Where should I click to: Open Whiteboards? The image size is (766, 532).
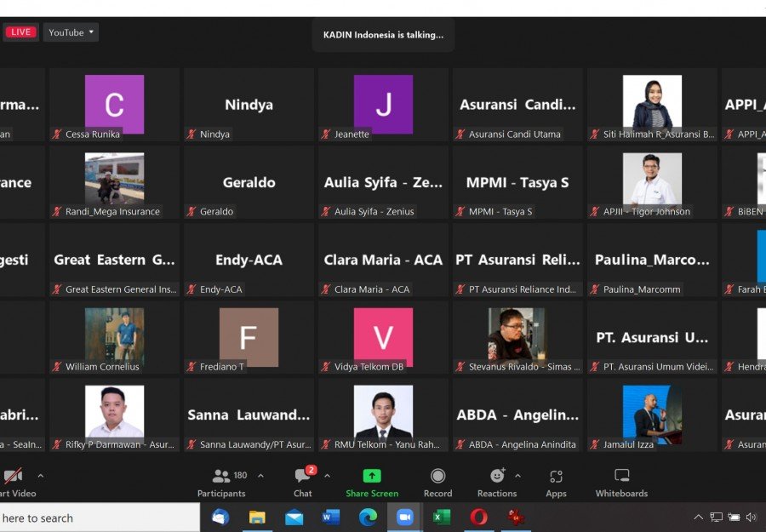coord(621,483)
